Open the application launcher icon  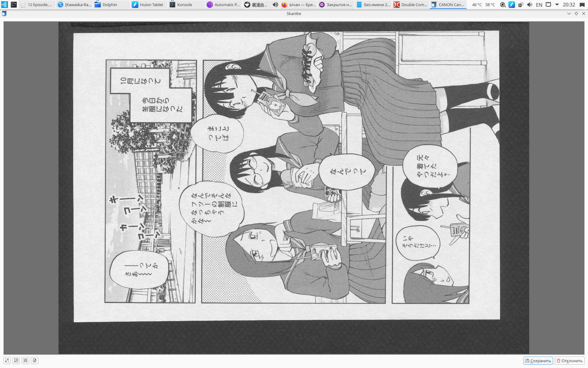click(4, 5)
